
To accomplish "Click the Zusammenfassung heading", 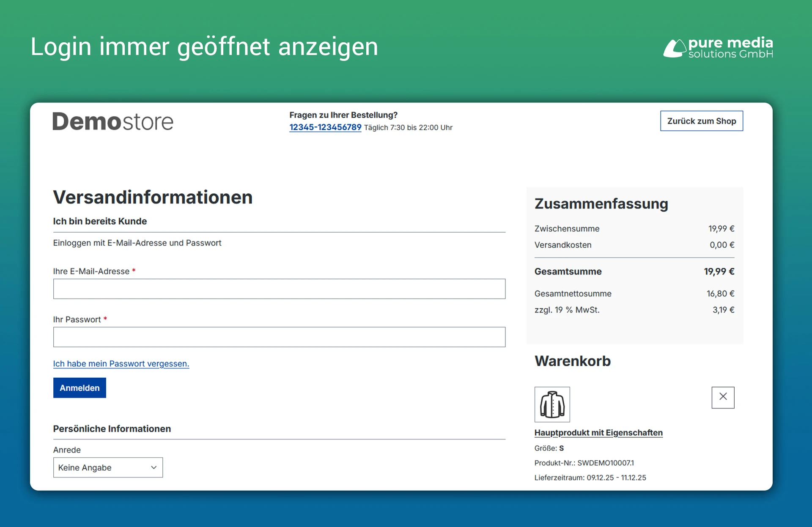I will (x=601, y=204).
